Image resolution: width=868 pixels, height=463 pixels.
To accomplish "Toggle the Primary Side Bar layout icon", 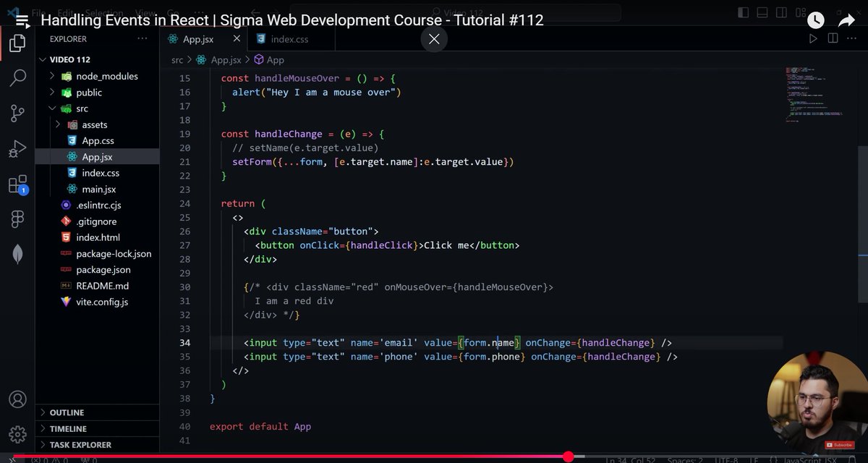I will tap(744, 12).
